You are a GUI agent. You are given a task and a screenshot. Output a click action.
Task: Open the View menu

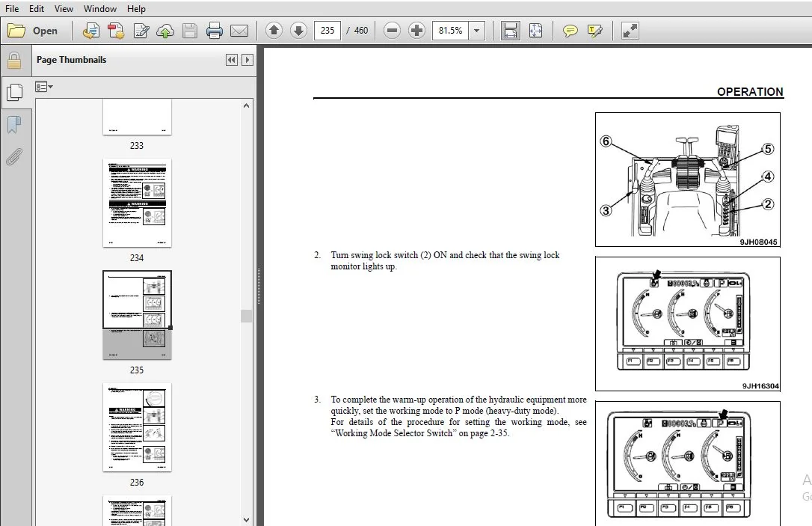coord(64,9)
